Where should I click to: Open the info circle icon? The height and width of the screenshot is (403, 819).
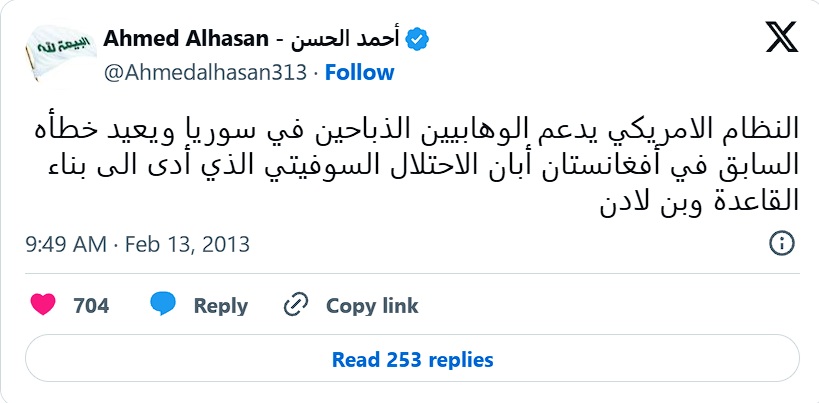click(x=782, y=244)
